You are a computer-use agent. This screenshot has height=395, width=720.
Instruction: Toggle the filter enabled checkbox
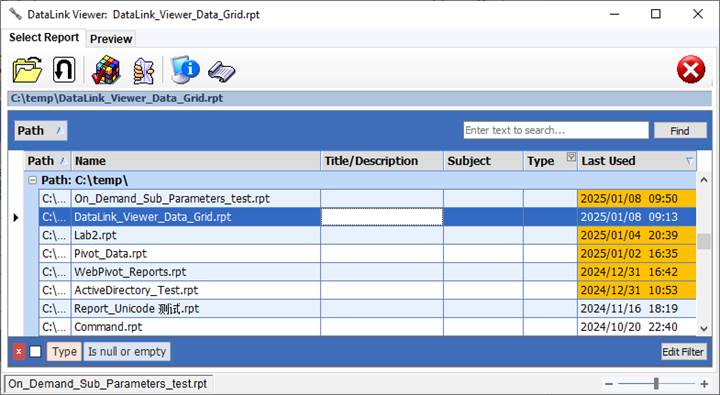[35, 352]
